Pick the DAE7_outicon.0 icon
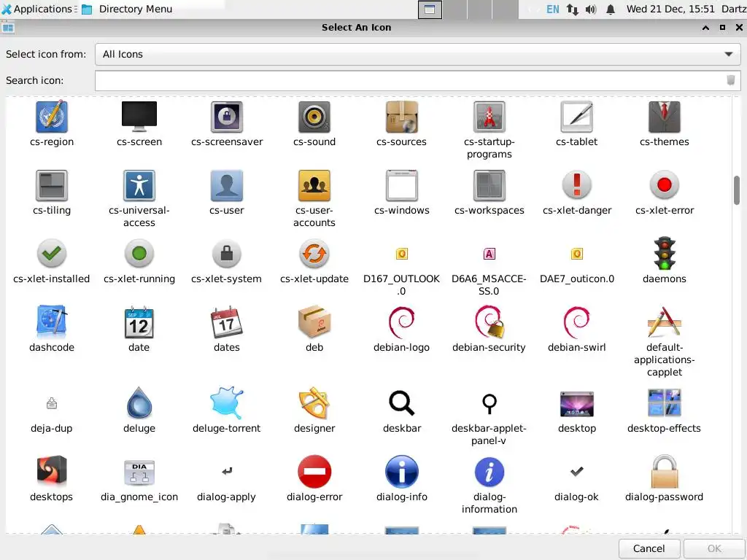Screen dimensions: 747x560 pyautogui.click(x=577, y=254)
